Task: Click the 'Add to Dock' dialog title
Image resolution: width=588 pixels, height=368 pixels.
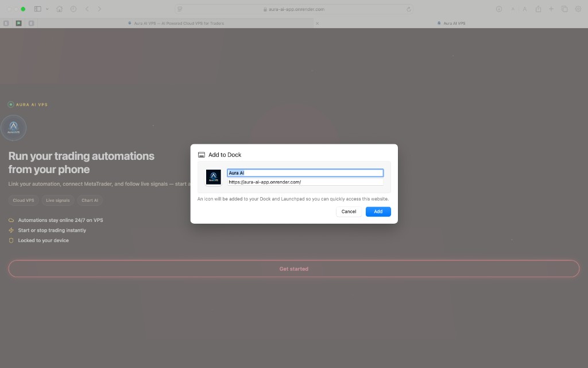Action: [x=225, y=155]
